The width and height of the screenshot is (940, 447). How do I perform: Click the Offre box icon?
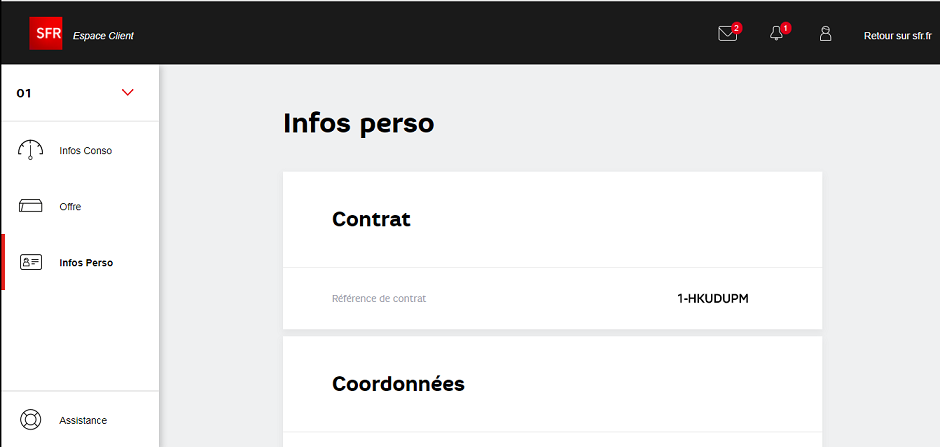pos(31,207)
